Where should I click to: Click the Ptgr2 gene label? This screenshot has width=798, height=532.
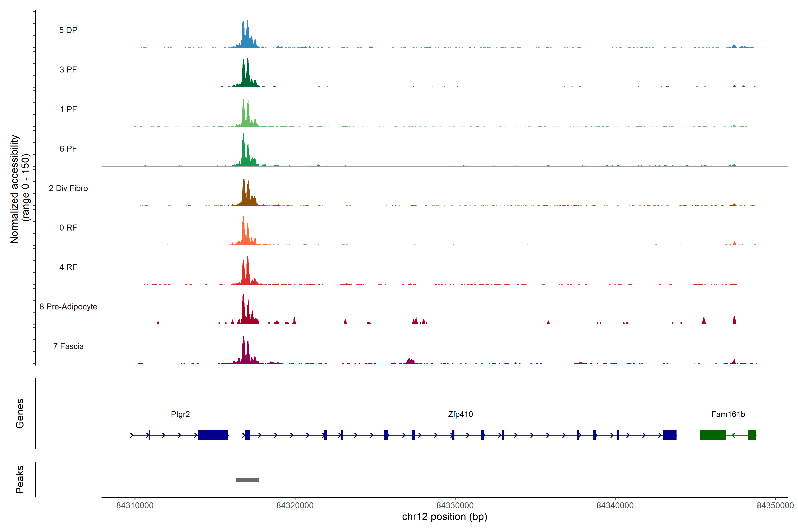coord(180,414)
